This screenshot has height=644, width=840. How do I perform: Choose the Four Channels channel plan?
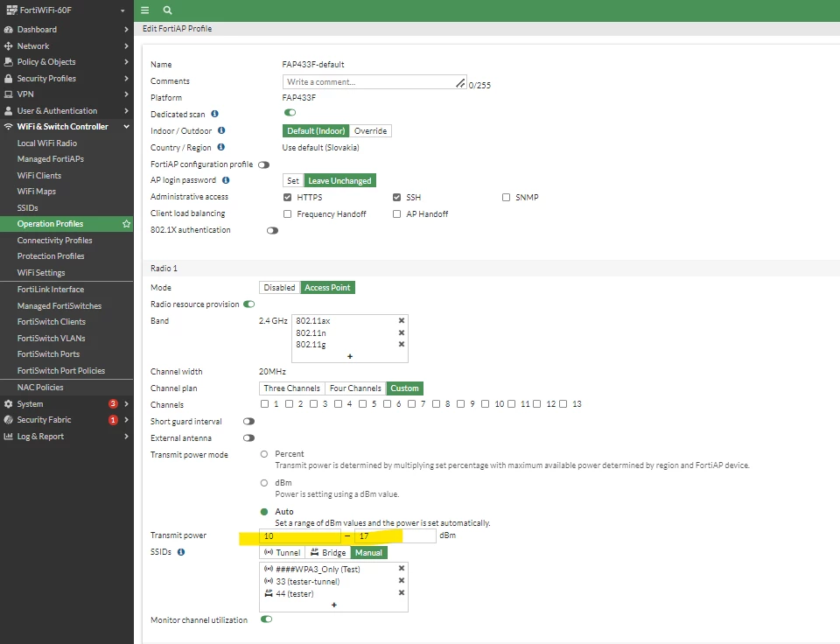pyautogui.click(x=355, y=388)
